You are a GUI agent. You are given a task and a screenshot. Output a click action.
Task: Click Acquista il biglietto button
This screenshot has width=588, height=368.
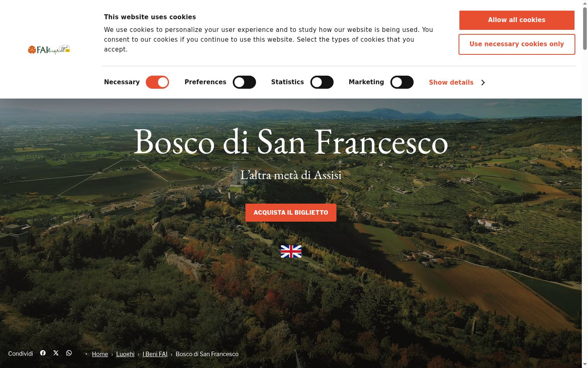point(291,213)
